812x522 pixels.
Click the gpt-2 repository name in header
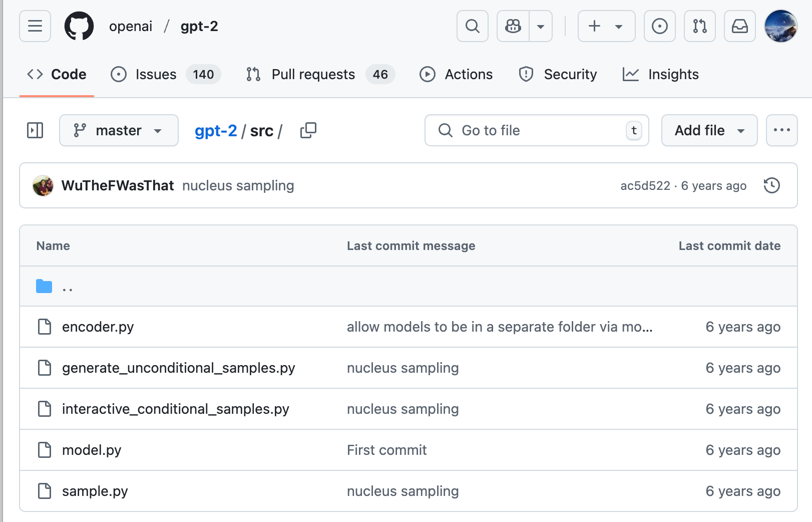(x=199, y=26)
